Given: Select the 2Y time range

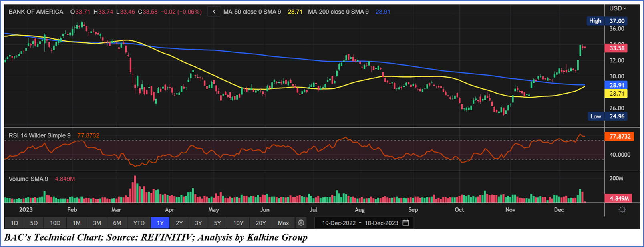Looking at the screenshot, I should (x=179, y=223).
